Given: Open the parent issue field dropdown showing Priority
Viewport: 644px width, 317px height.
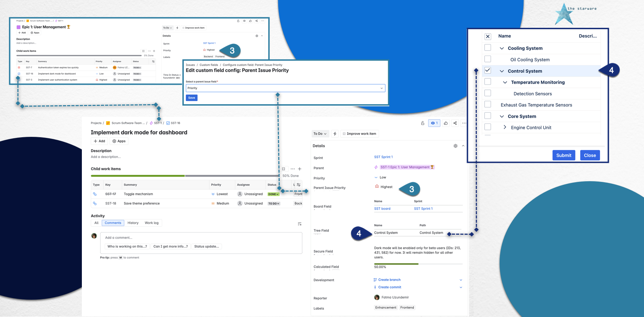Looking at the screenshot, I should [x=285, y=88].
